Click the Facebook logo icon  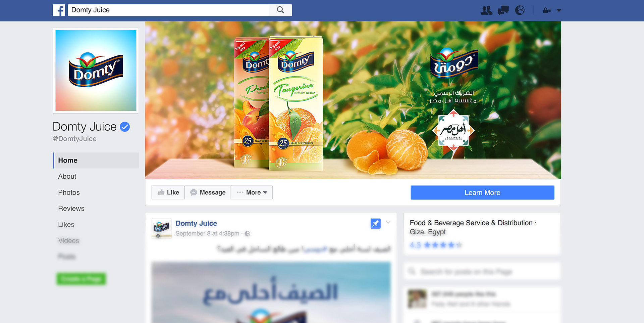tap(59, 10)
